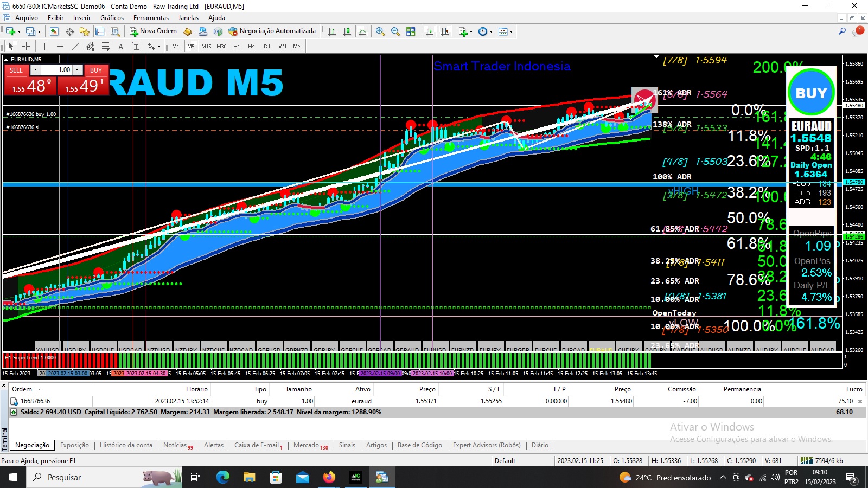Select the Text drawing tool
The image size is (868, 488).
click(x=120, y=46)
